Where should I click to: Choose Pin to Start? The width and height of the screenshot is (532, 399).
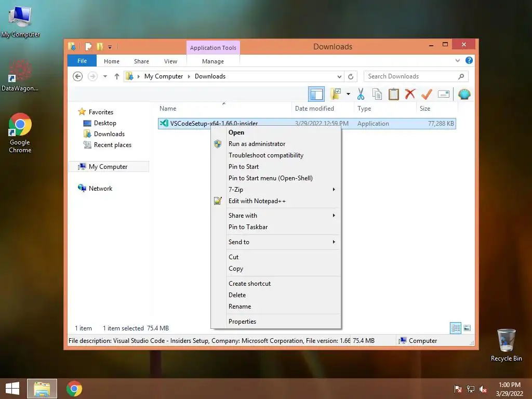(x=276, y=167)
